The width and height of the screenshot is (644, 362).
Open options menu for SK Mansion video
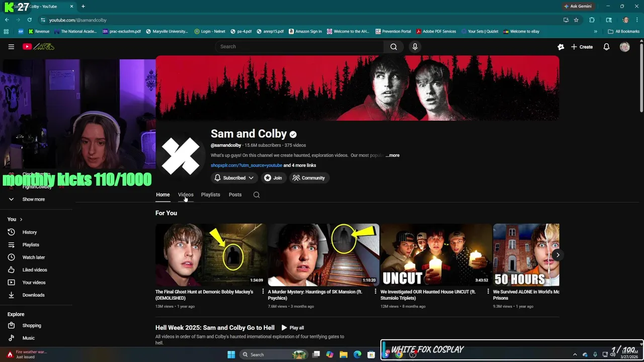(x=375, y=292)
